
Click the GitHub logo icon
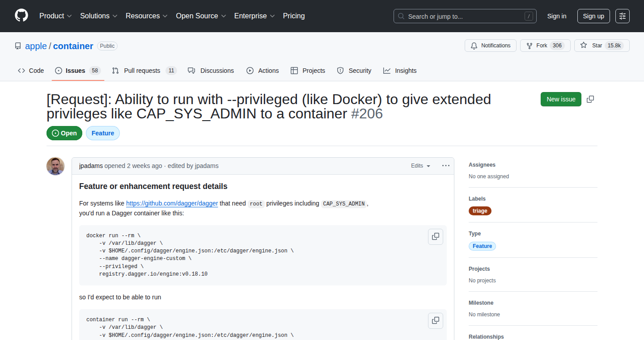click(21, 16)
